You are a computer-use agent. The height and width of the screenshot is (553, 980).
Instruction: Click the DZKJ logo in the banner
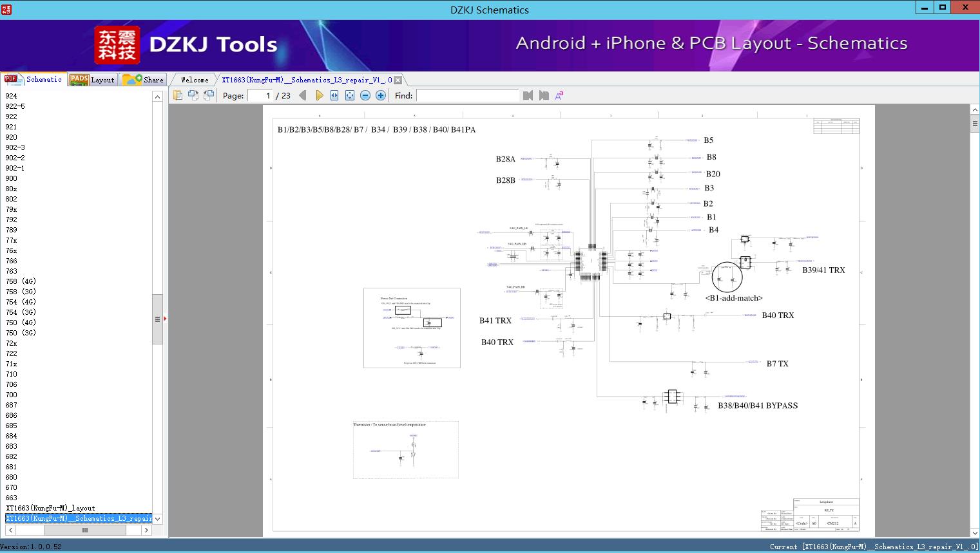tap(117, 45)
